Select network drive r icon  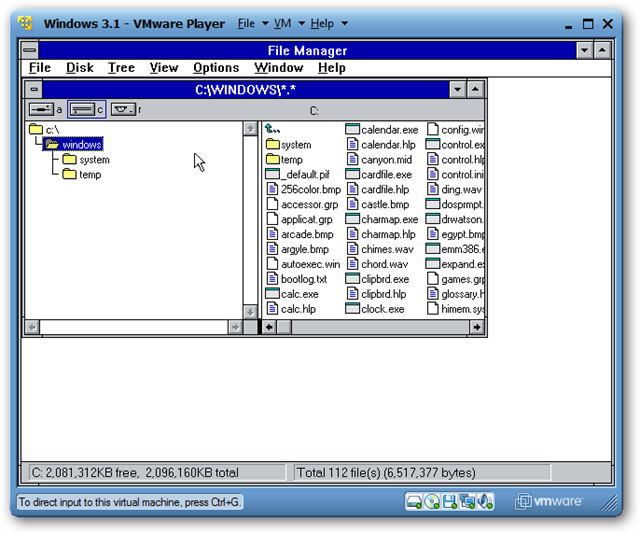[x=126, y=109]
